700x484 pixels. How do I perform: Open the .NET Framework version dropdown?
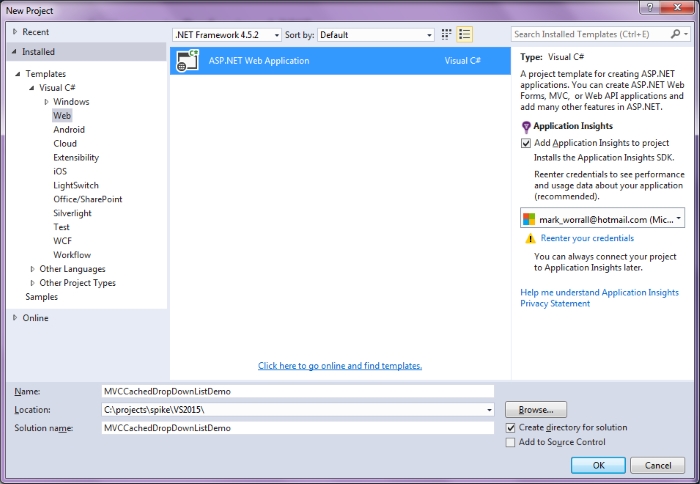pyautogui.click(x=227, y=35)
